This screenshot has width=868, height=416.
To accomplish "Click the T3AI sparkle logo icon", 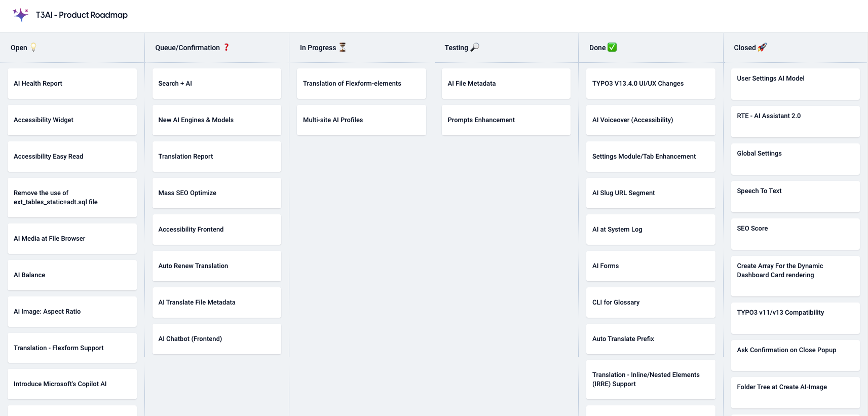I will click(x=21, y=15).
